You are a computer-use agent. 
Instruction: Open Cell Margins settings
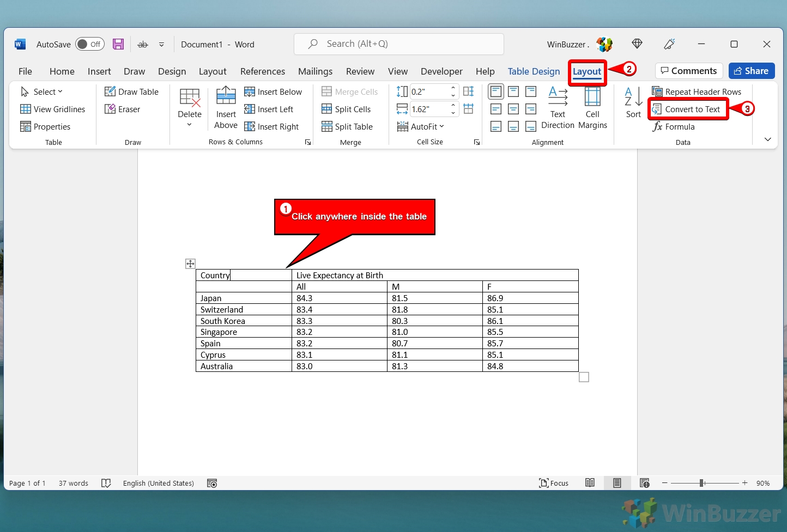(x=592, y=108)
